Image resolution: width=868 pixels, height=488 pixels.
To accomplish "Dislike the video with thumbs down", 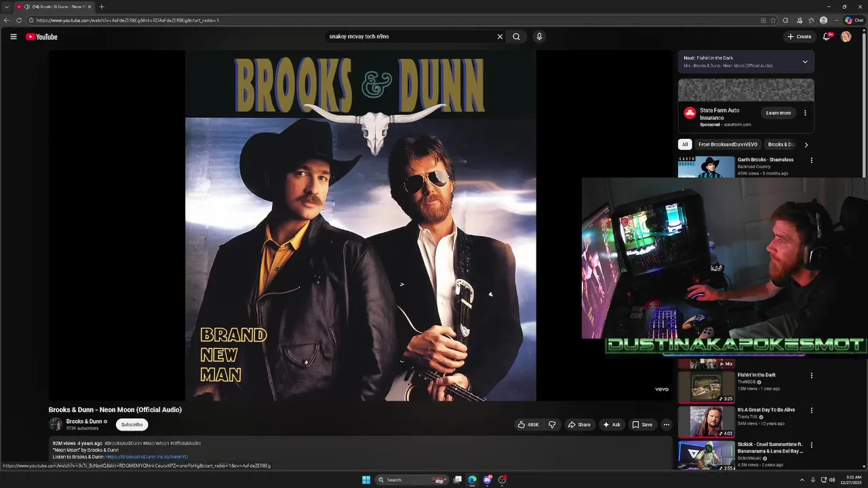I will point(552,425).
